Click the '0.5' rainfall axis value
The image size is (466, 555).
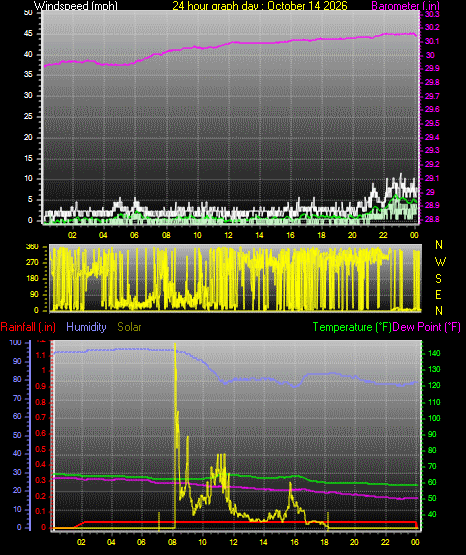click(41, 449)
